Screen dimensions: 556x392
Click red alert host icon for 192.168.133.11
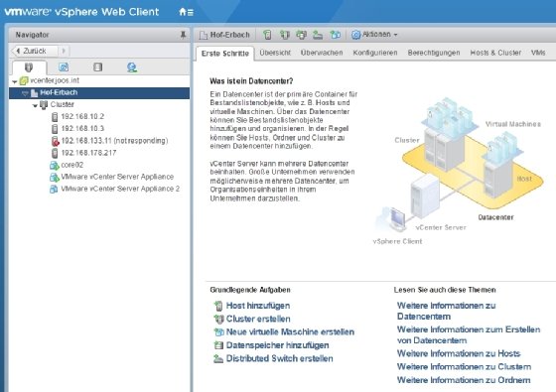(55, 141)
